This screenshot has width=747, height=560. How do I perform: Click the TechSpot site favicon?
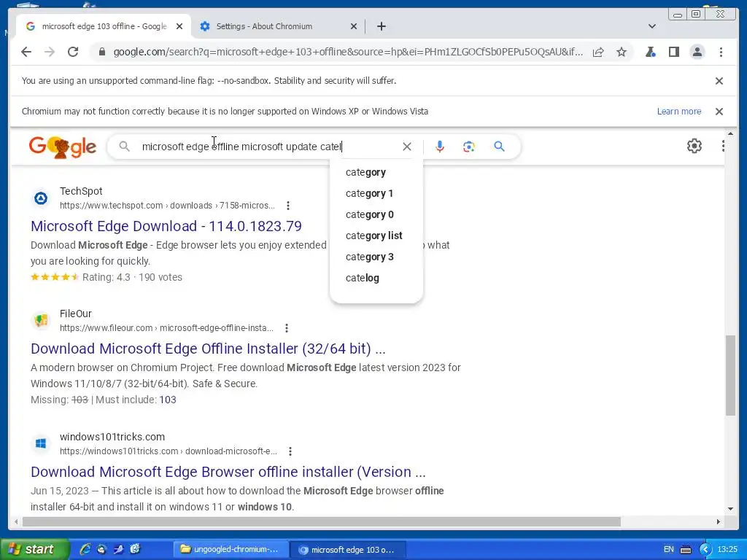pos(41,198)
